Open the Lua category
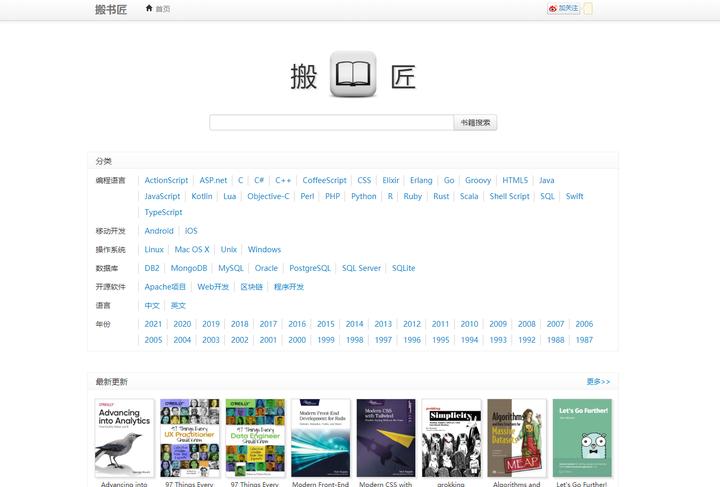Screen dimensions: 720x487 coord(230,196)
